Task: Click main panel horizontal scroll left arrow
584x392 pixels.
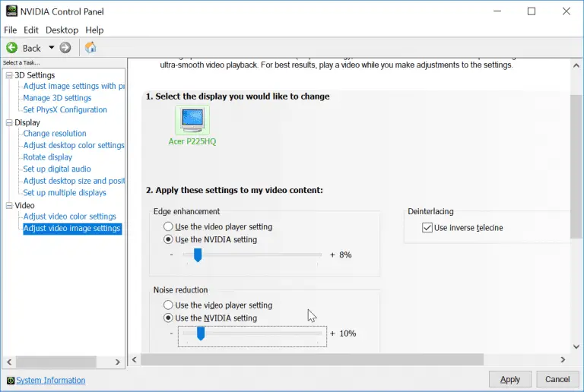Action: pyautogui.click(x=135, y=359)
